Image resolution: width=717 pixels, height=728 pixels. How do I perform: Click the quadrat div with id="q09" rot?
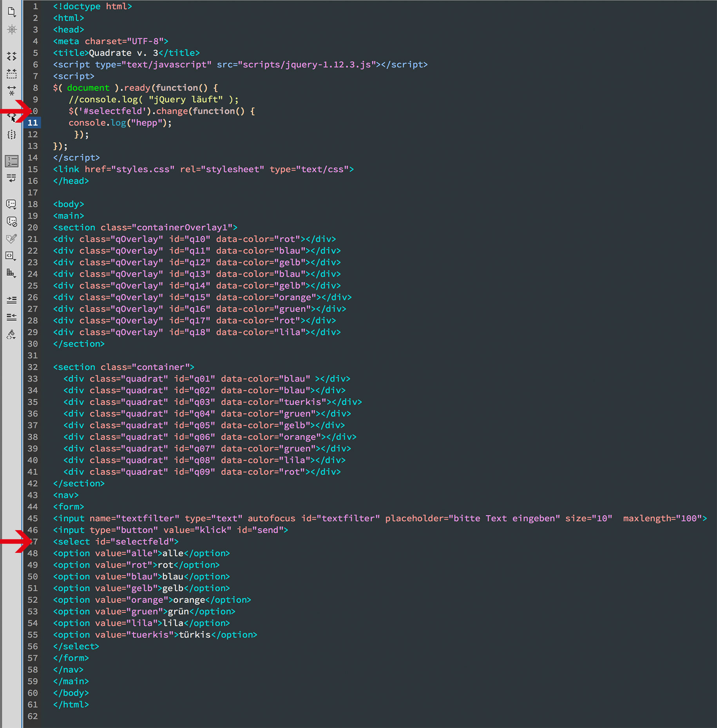coord(202,472)
